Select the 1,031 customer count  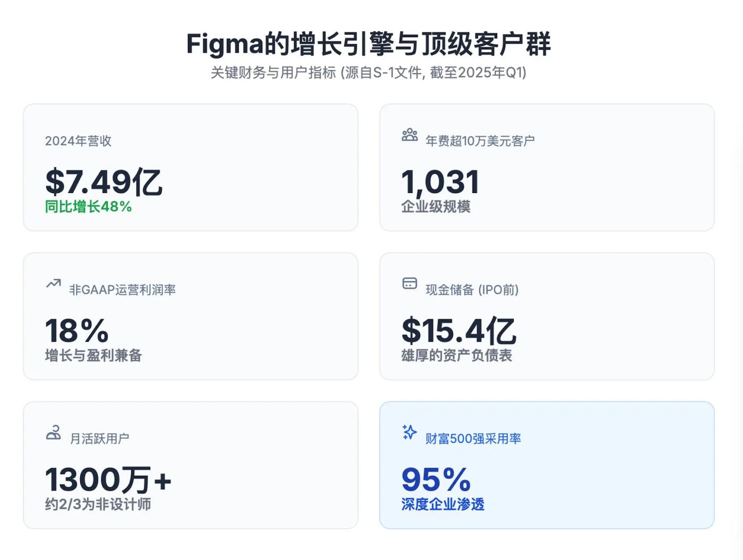coord(440,182)
